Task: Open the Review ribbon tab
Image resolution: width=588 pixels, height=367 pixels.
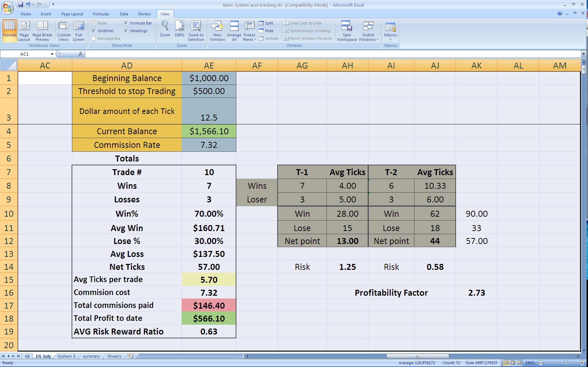Action: tap(145, 14)
